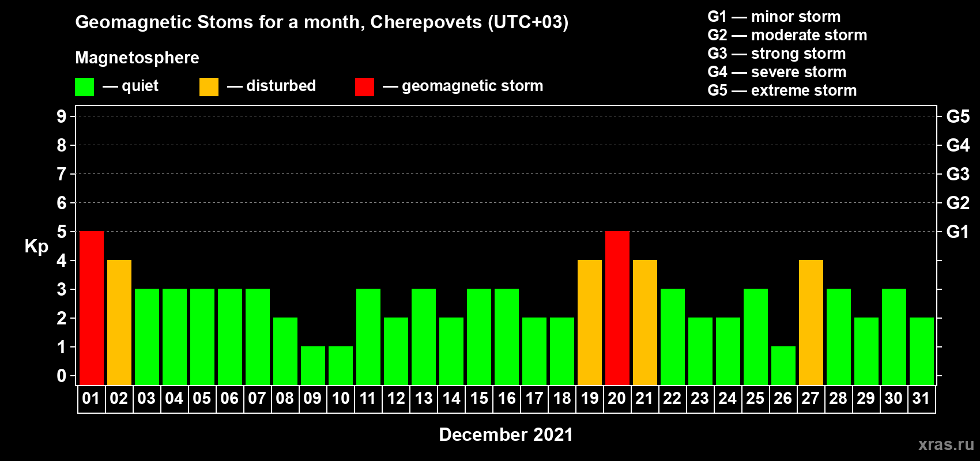The width and height of the screenshot is (980, 461).
Task: Click the 'G5' right axis label
Action: tap(958, 116)
